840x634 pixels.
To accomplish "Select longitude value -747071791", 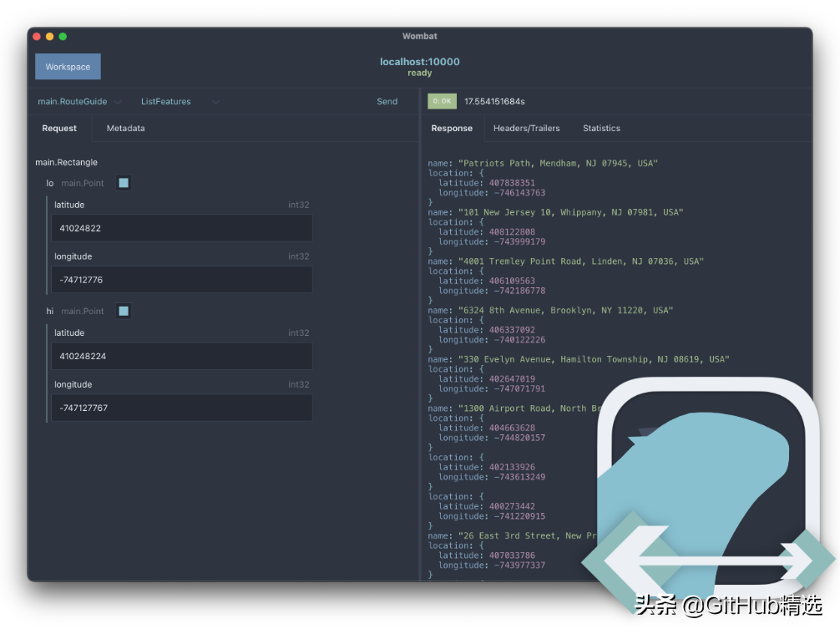I will 519,388.
